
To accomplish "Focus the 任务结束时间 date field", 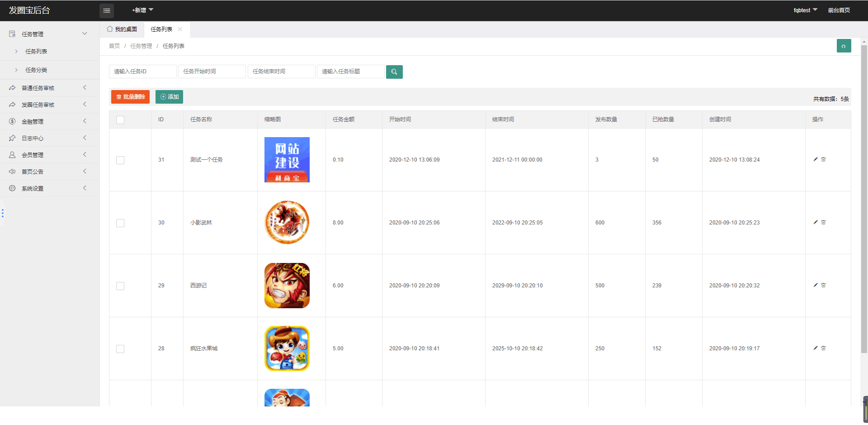I will pos(282,72).
